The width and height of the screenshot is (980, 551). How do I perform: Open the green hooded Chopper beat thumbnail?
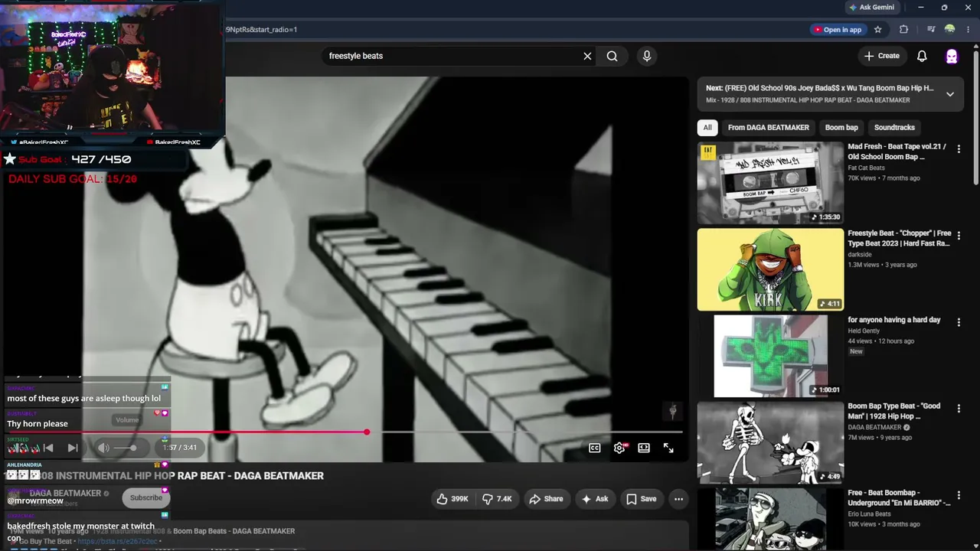(x=770, y=269)
